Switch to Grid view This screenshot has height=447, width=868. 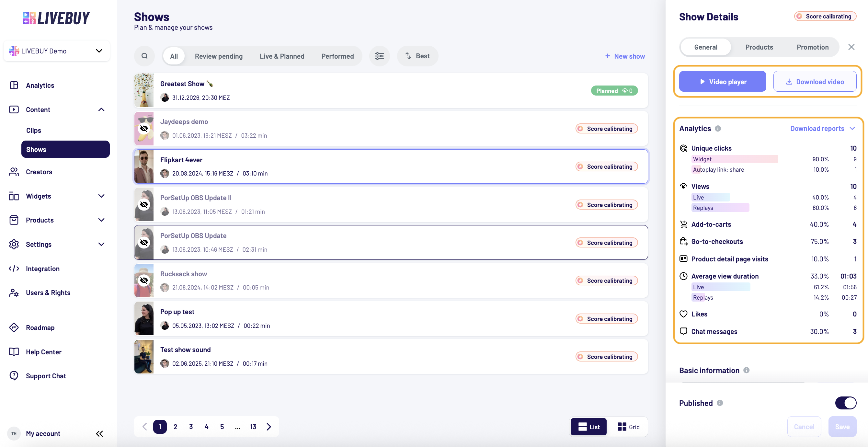click(x=628, y=427)
